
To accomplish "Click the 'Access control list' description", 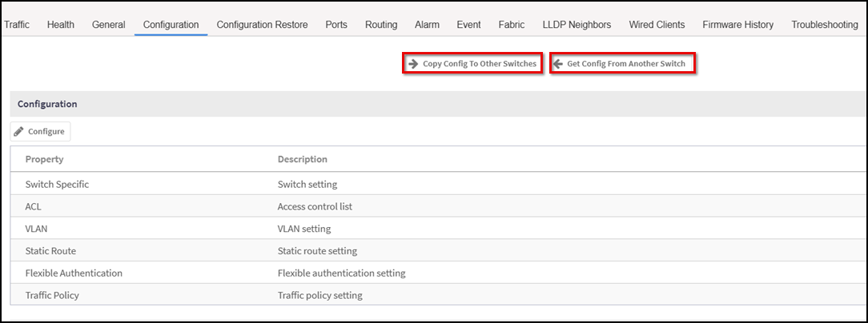I will pos(315,206).
